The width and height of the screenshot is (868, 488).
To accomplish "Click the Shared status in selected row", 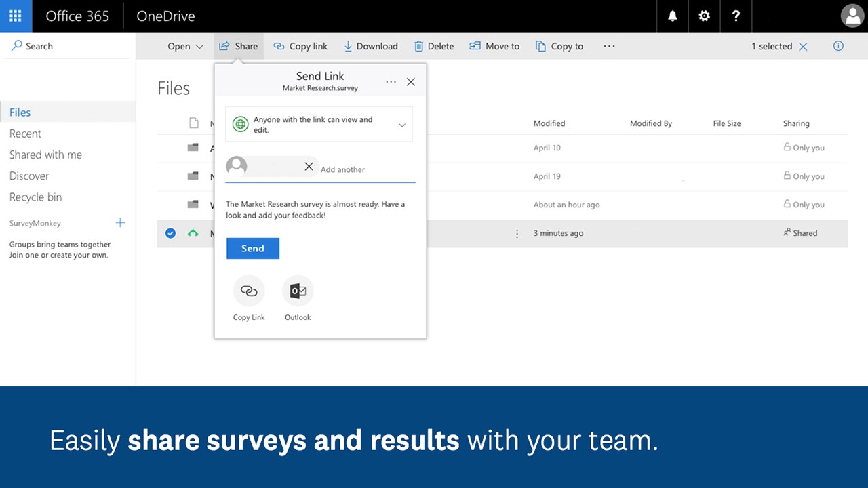I will coord(800,232).
